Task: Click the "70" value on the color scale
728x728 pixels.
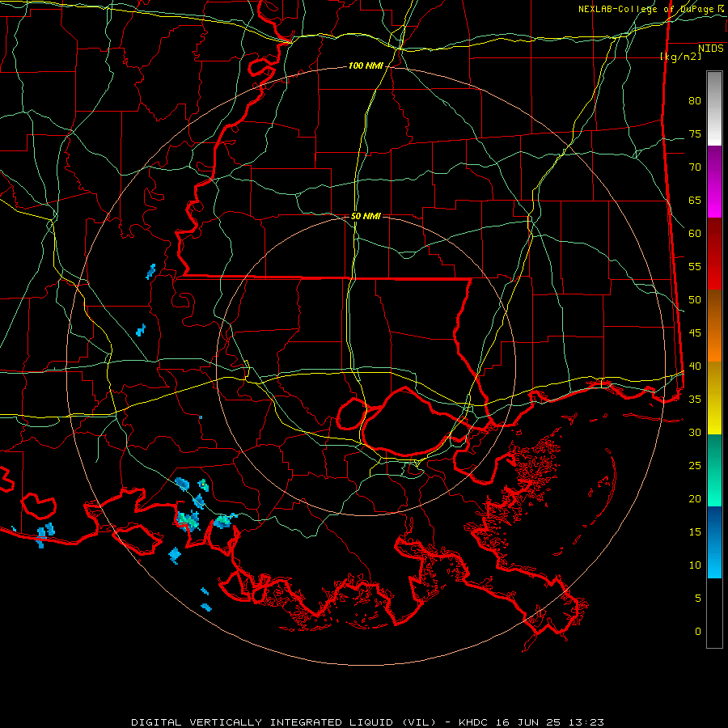Action: pos(695,167)
